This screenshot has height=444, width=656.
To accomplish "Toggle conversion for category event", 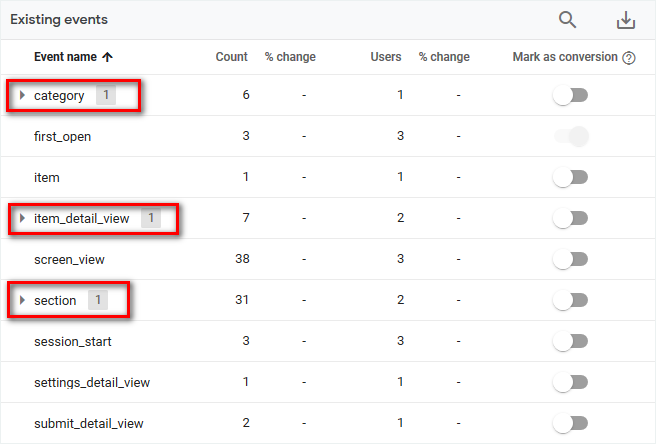I will click(571, 96).
